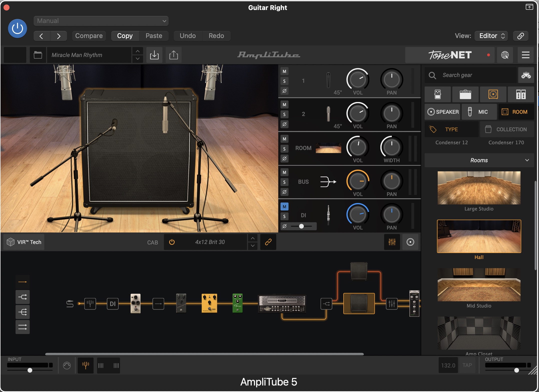Choose the Mid Studio room thumbnail

(x=479, y=285)
